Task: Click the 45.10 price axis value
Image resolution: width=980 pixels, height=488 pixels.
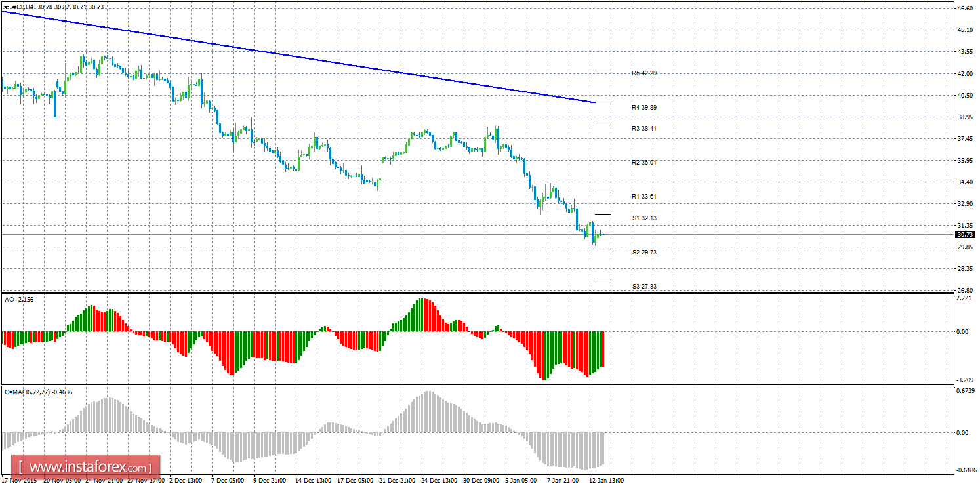Action: (965, 30)
